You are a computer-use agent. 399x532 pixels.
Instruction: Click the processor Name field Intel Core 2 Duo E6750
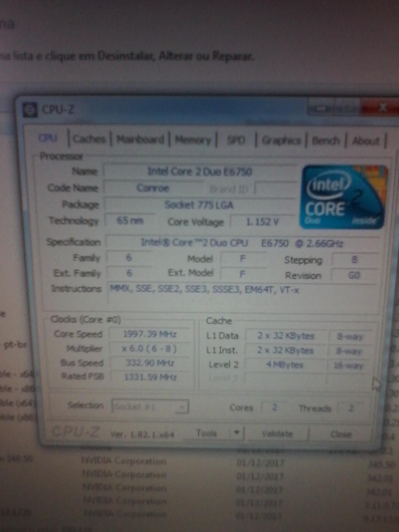pos(200,172)
